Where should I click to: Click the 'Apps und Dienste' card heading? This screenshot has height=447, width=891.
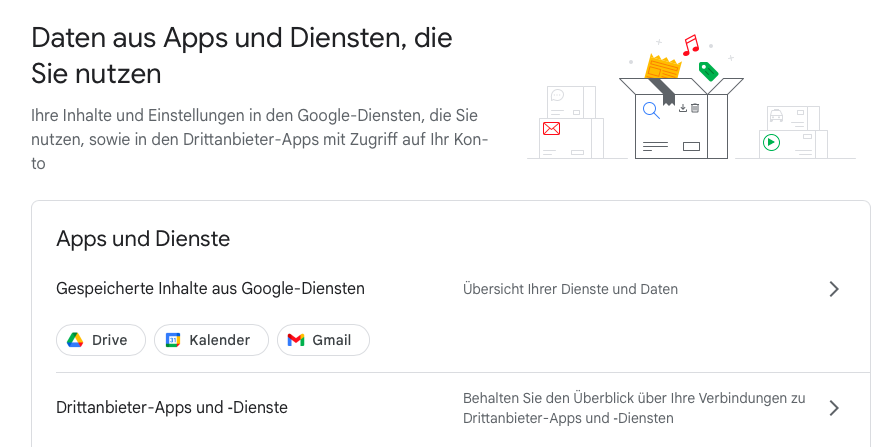click(x=143, y=239)
